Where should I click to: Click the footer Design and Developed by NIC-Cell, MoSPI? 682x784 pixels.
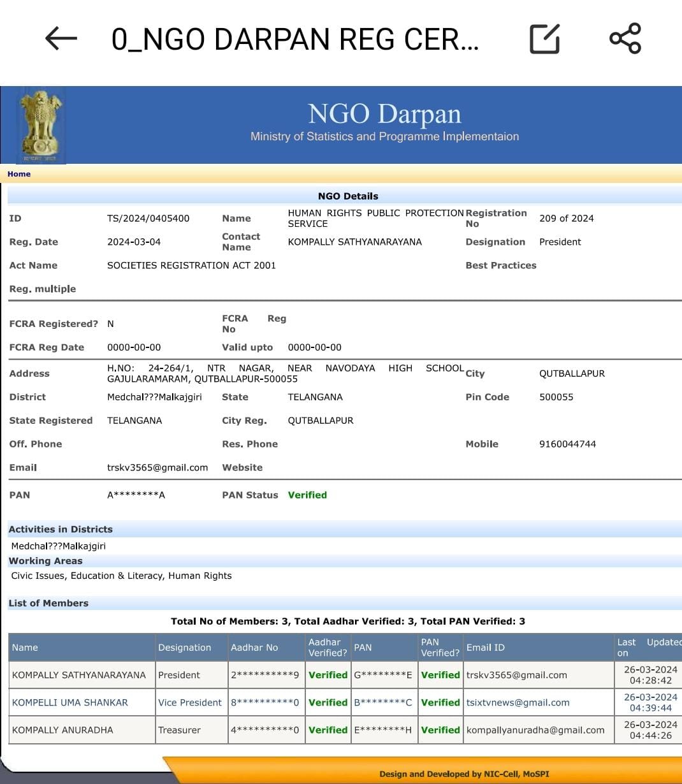(464, 774)
